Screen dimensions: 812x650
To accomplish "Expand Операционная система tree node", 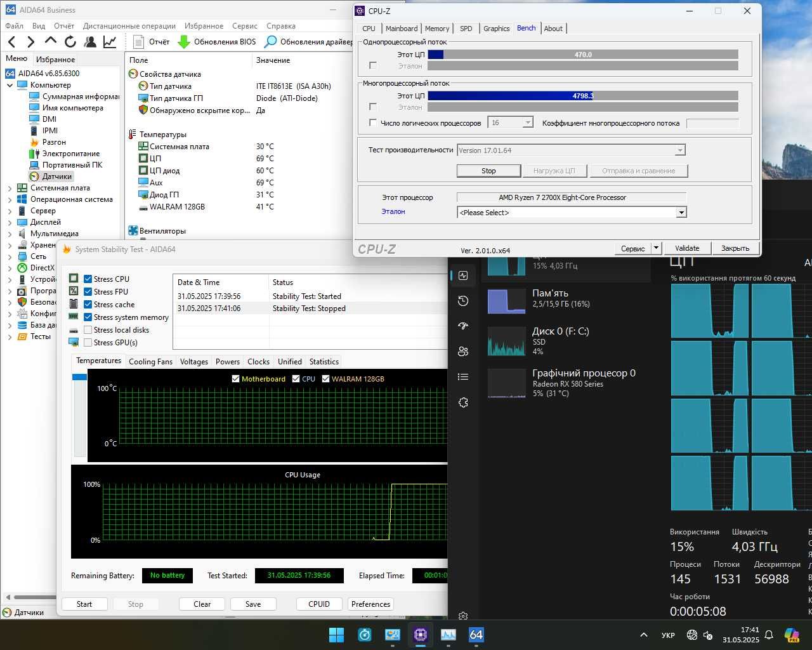I will (x=10, y=199).
